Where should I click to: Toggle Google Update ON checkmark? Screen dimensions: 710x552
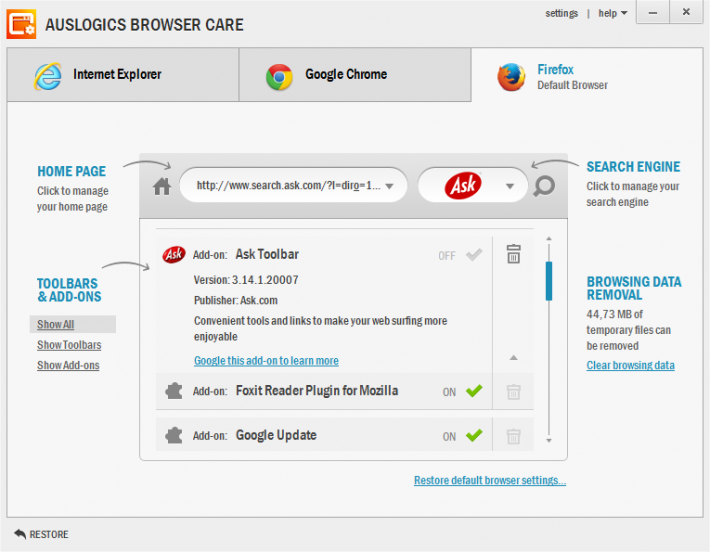tap(474, 435)
